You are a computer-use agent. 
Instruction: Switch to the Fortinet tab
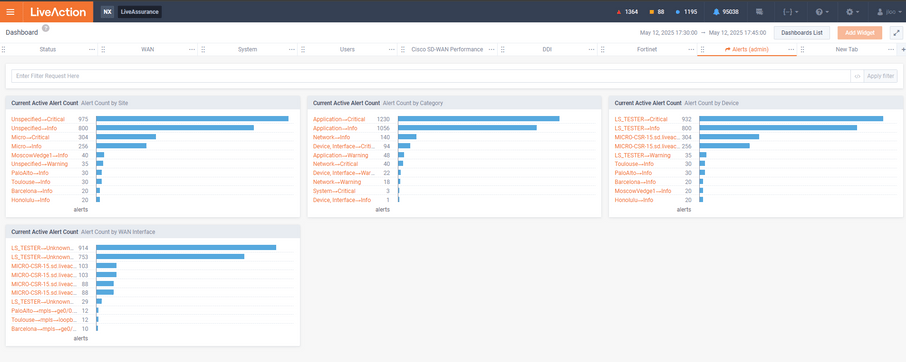[x=647, y=50]
